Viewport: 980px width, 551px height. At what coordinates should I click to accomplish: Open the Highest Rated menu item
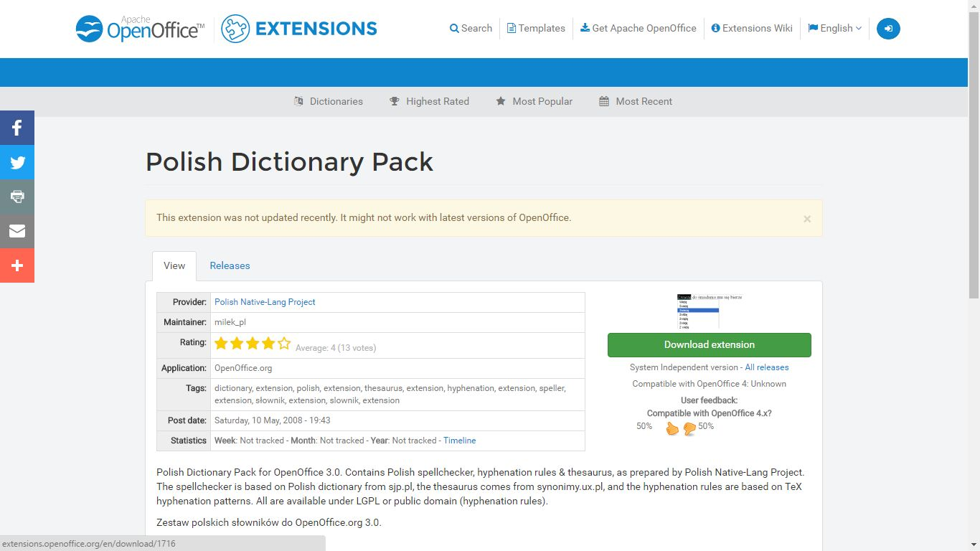429,101
